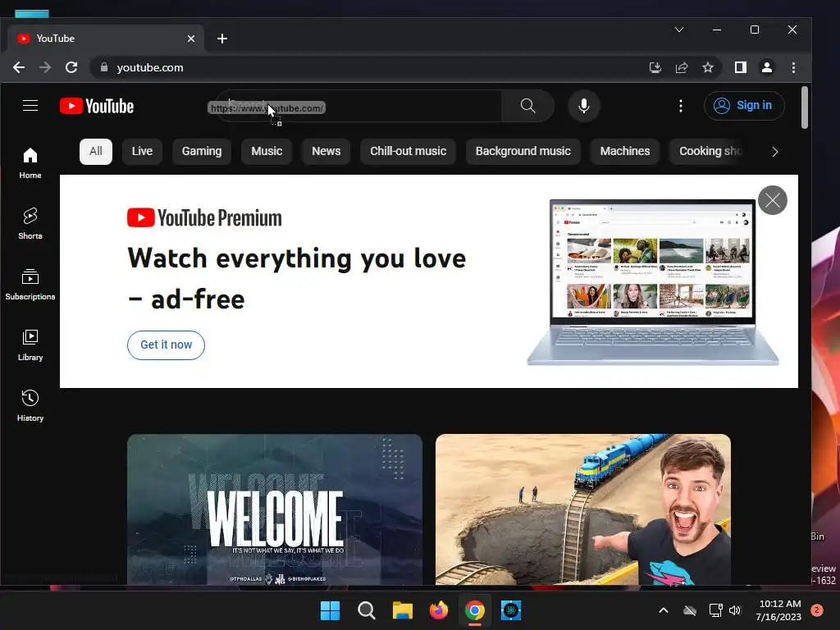Select the All filter chip

click(96, 152)
